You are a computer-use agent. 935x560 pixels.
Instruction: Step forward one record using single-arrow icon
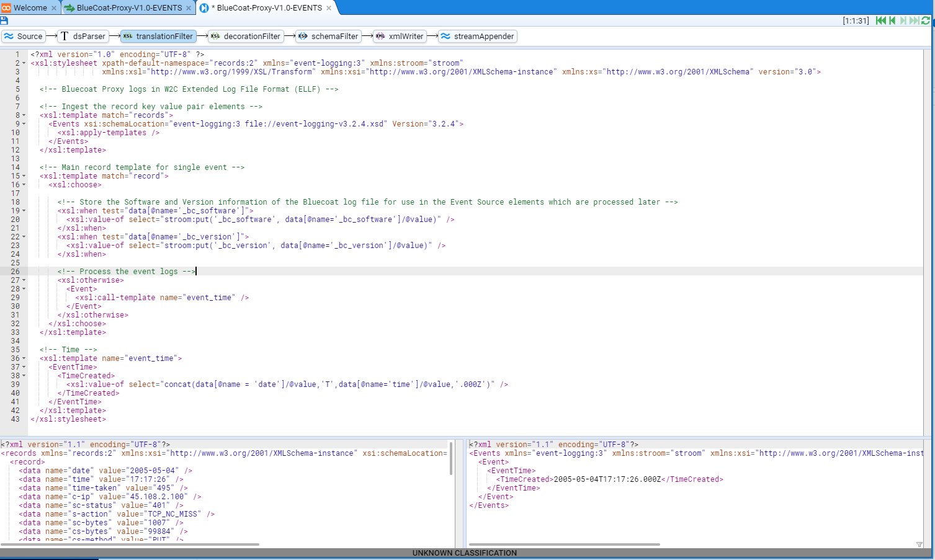pyautogui.click(x=903, y=20)
